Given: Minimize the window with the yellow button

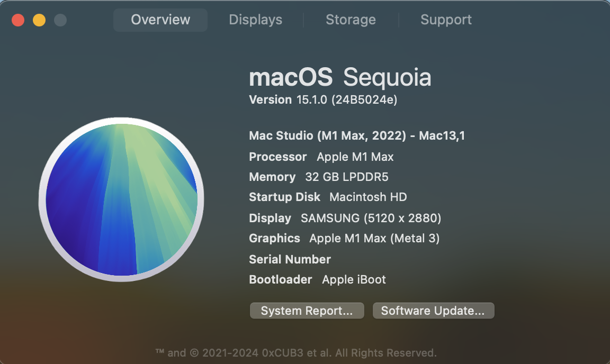Looking at the screenshot, I should [x=39, y=21].
